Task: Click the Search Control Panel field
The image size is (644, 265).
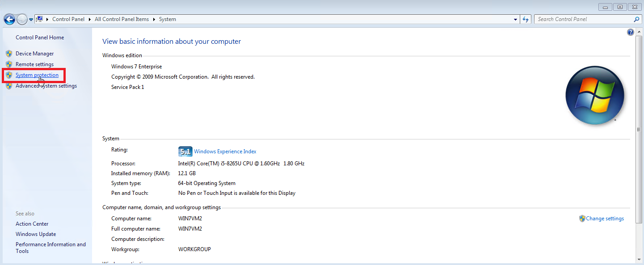Action: [584, 19]
